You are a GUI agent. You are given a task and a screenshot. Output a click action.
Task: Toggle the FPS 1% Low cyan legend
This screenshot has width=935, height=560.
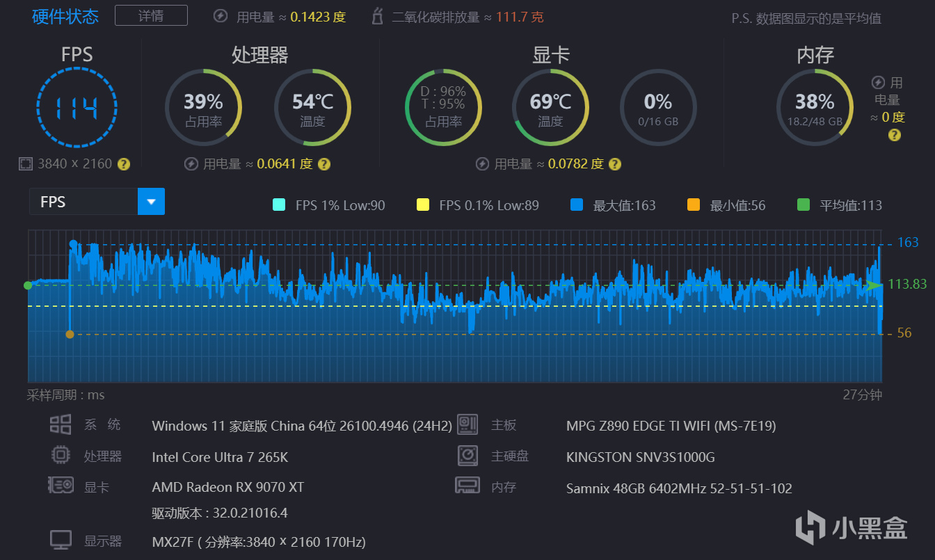pyautogui.click(x=279, y=205)
